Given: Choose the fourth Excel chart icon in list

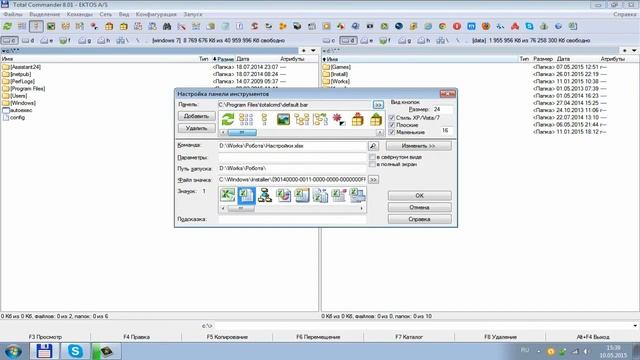Looking at the screenshot, I should pyautogui.click(x=283, y=195).
